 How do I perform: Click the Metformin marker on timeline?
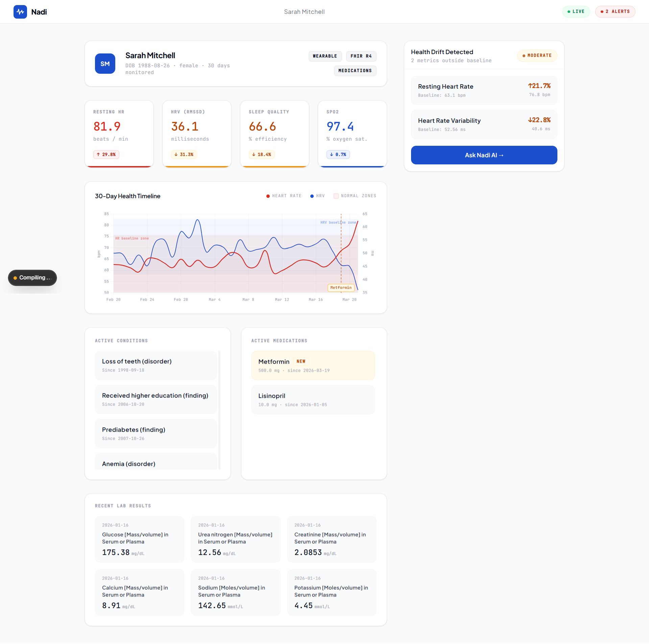pyautogui.click(x=341, y=288)
